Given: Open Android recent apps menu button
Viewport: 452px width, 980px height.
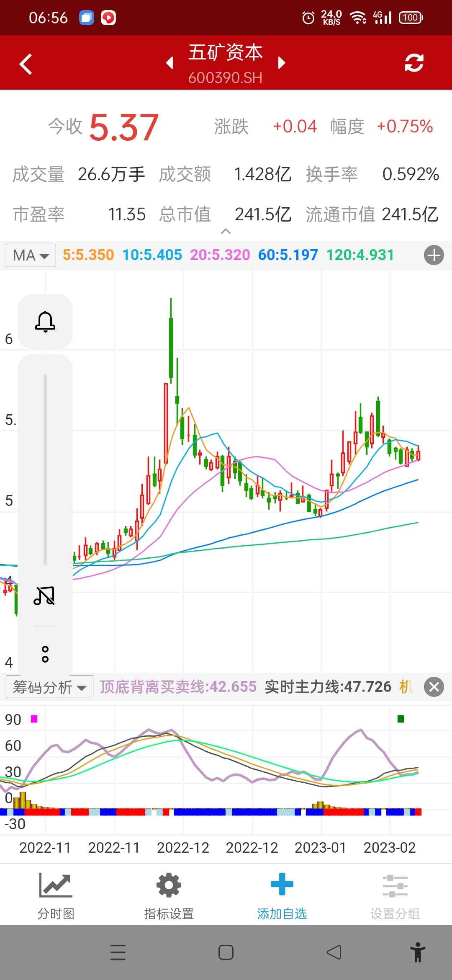Looking at the screenshot, I should [x=118, y=952].
